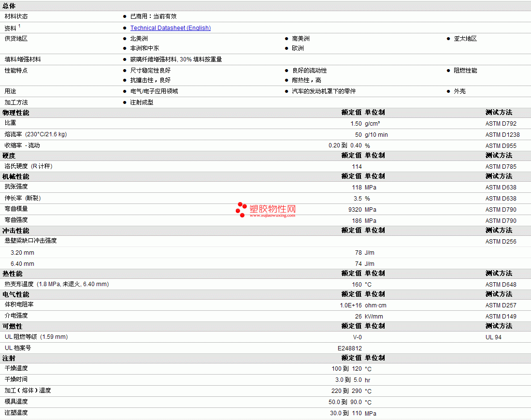This screenshot has height=420, width=531.
Task: Select the 干燥温度 value 100 到 120
Action: 347,369
